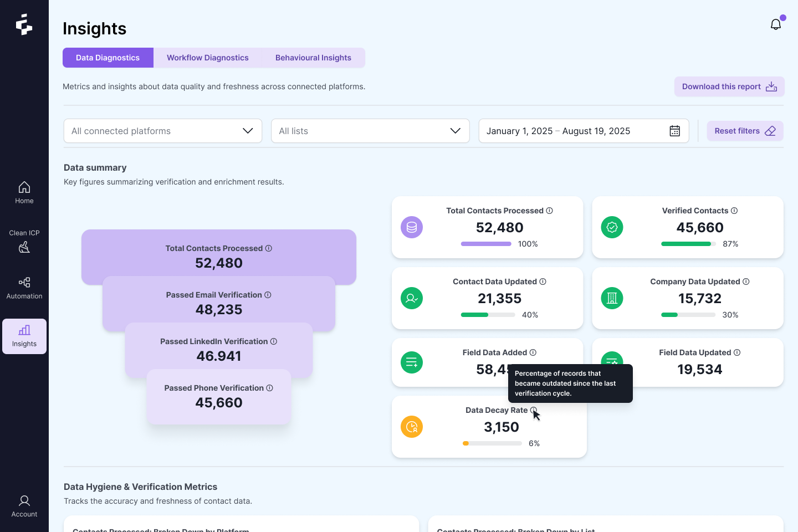Screen dimensions: 798x532
Task: Click the app logo in sidebar
Action: [24, 24]
